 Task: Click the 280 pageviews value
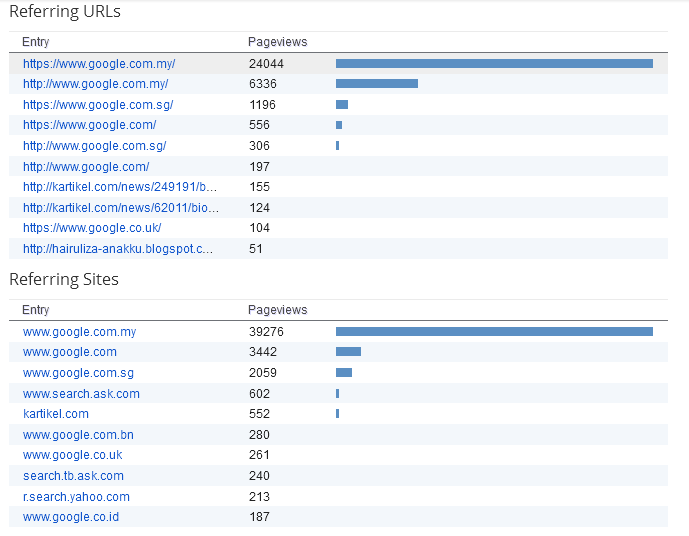[259, 435]
